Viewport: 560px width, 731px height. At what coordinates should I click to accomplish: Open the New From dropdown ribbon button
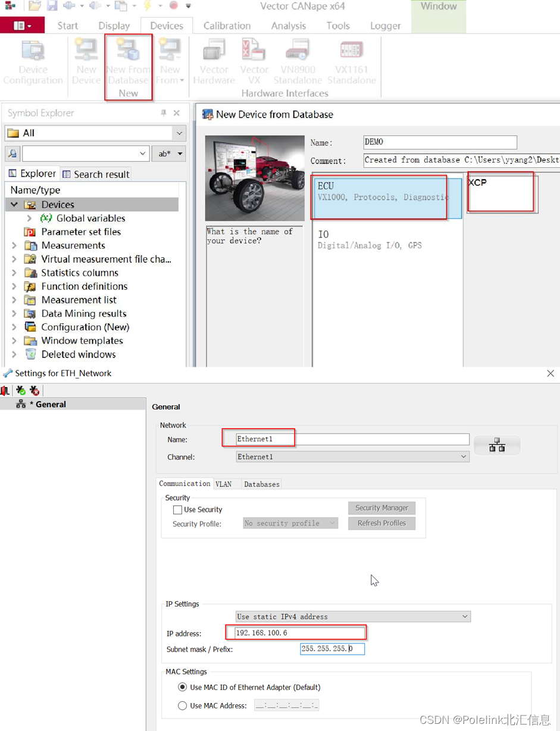170,63
